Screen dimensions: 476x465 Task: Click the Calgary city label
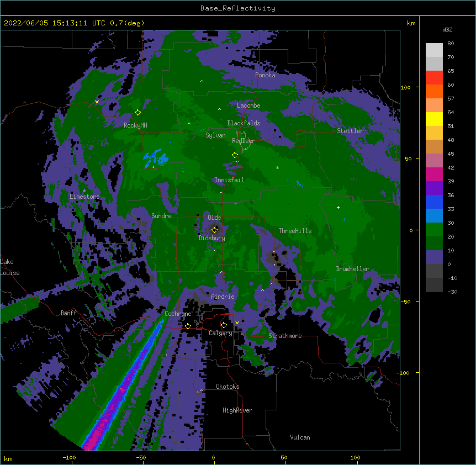220,333
